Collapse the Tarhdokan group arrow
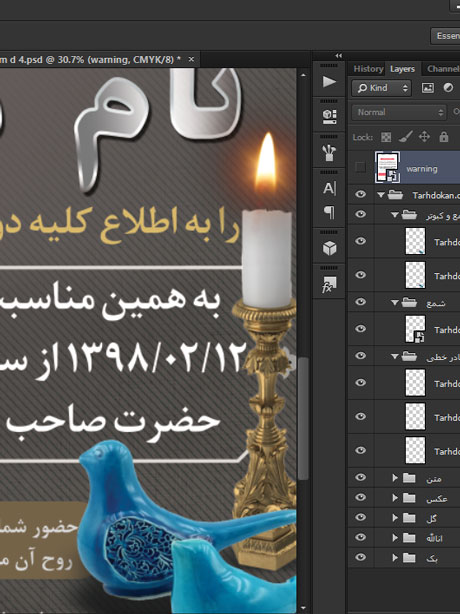 (x=381, y=195)
